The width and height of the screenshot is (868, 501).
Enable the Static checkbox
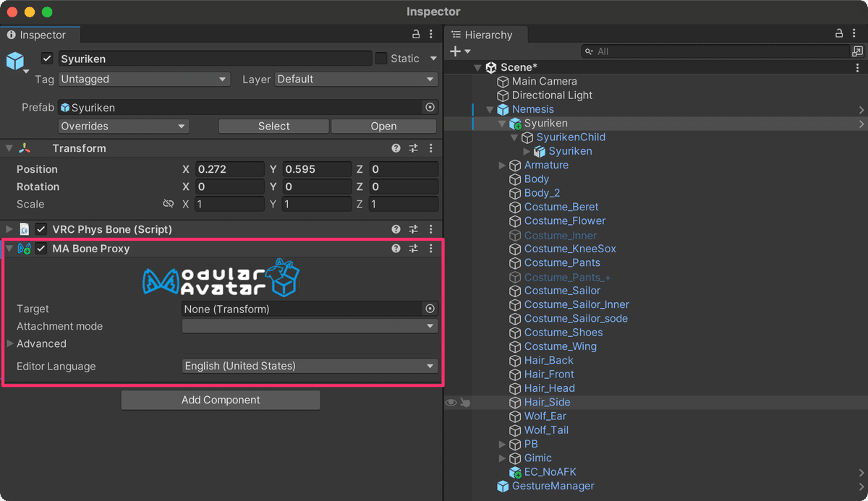click(380, 59)
